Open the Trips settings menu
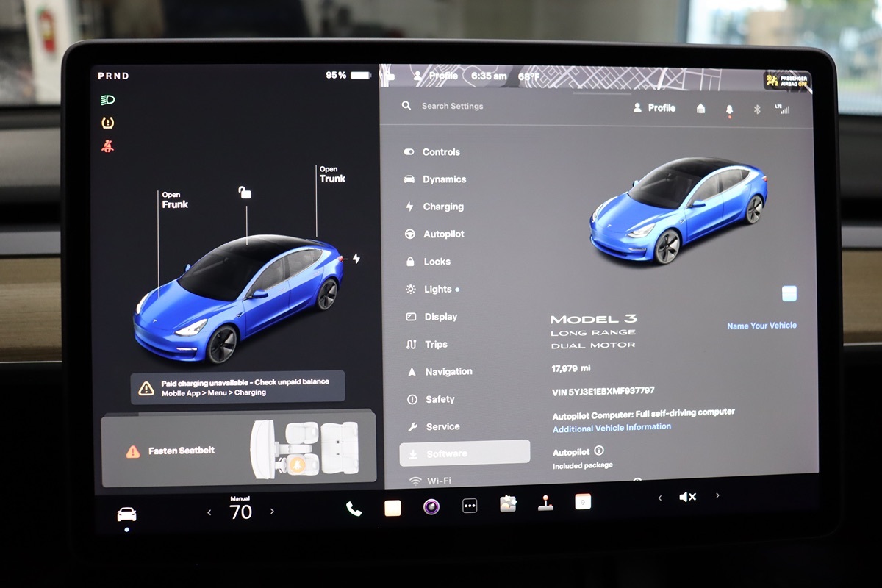 tap(427, 344)
